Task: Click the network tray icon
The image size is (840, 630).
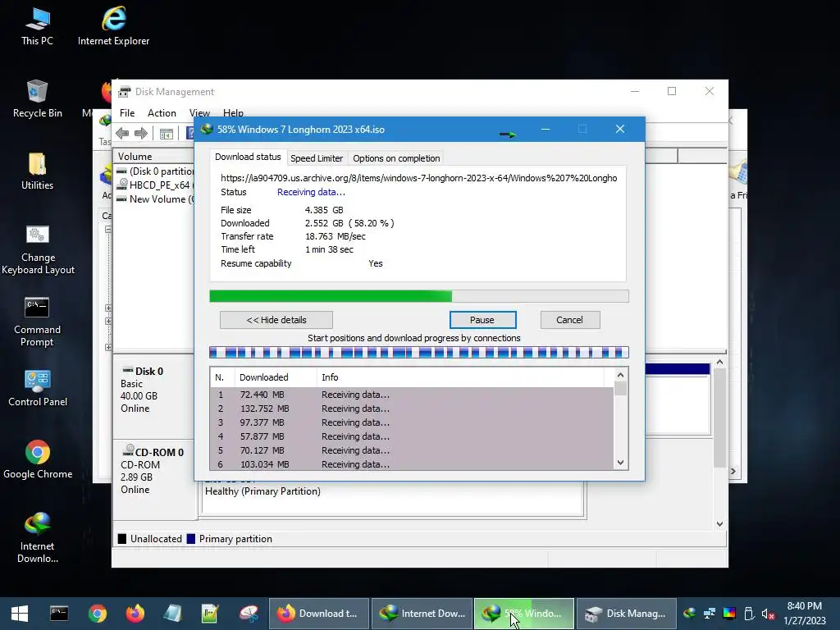Action: [x=710, y=614]
